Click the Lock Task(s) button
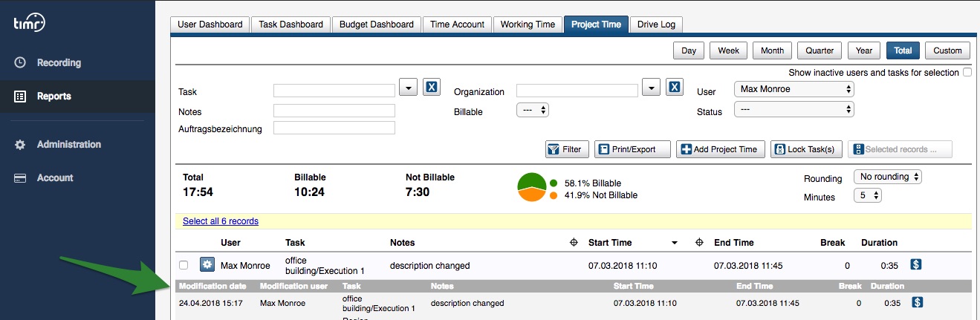 pos(806,149)
